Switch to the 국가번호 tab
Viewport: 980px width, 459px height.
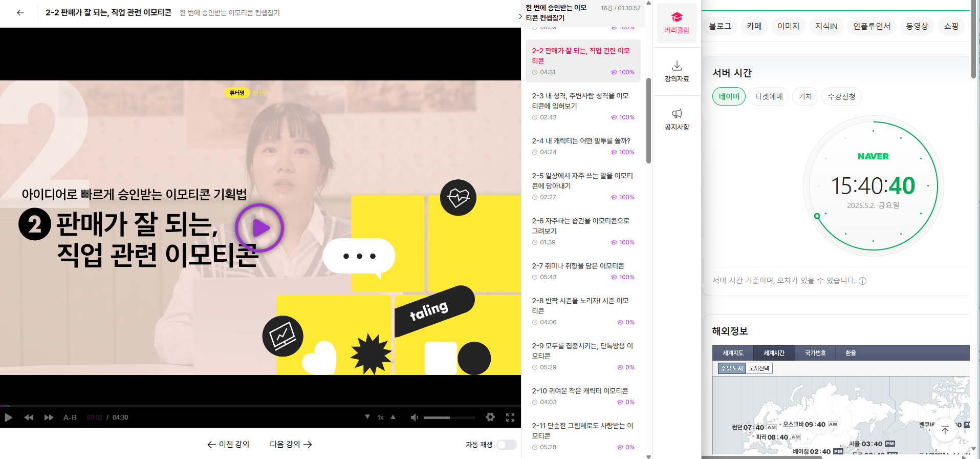[815, 353]
